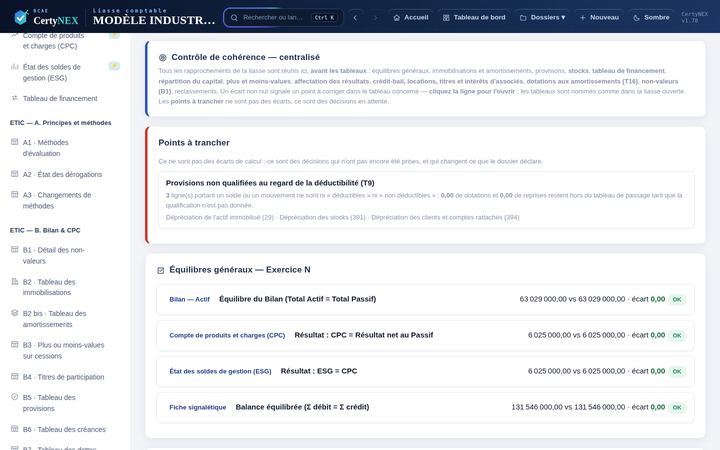Open B6 · Tableau des créances

click(64, 429)
